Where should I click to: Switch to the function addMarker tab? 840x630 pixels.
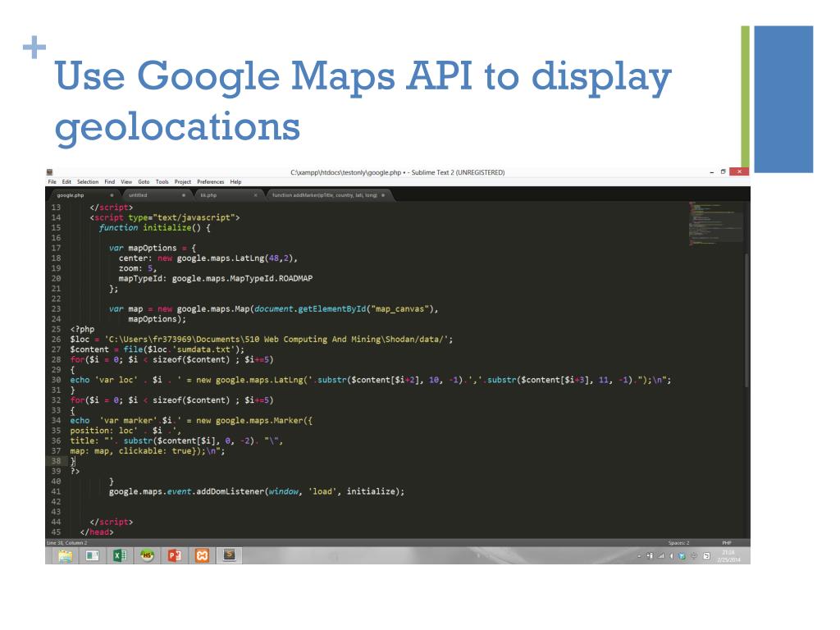pyautogui.click(x=330, y=195)
